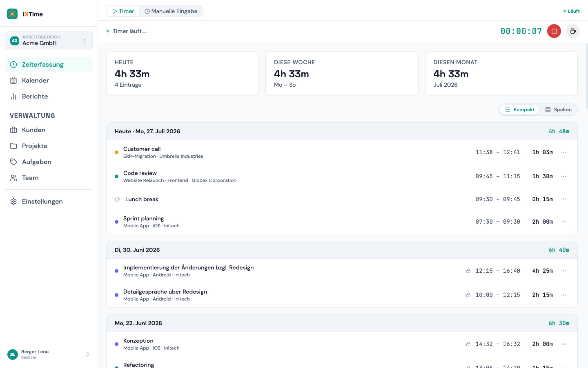Click the 07:30 - 09:30 time range
This screenshot has width=588, height=368.
coord(498,222)
